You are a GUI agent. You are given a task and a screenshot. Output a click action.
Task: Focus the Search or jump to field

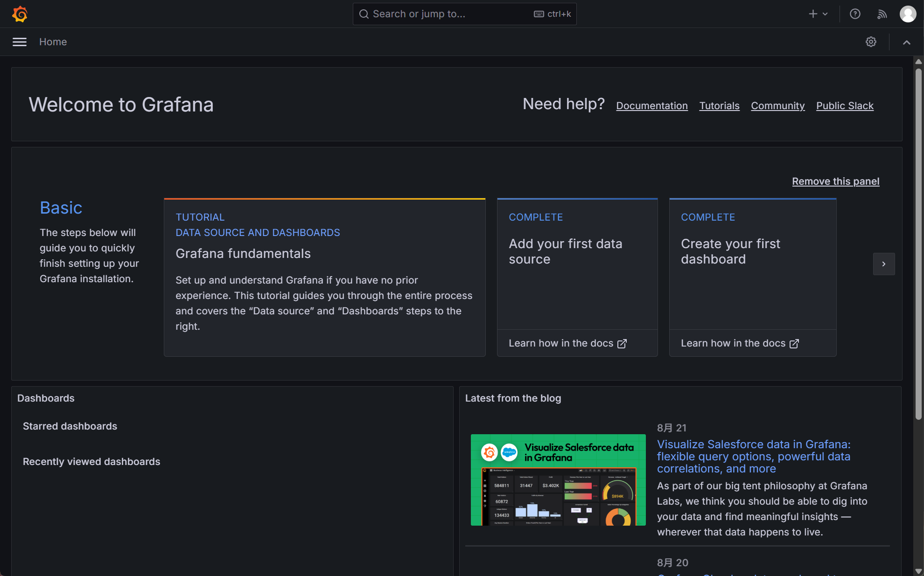pos(465,14)
